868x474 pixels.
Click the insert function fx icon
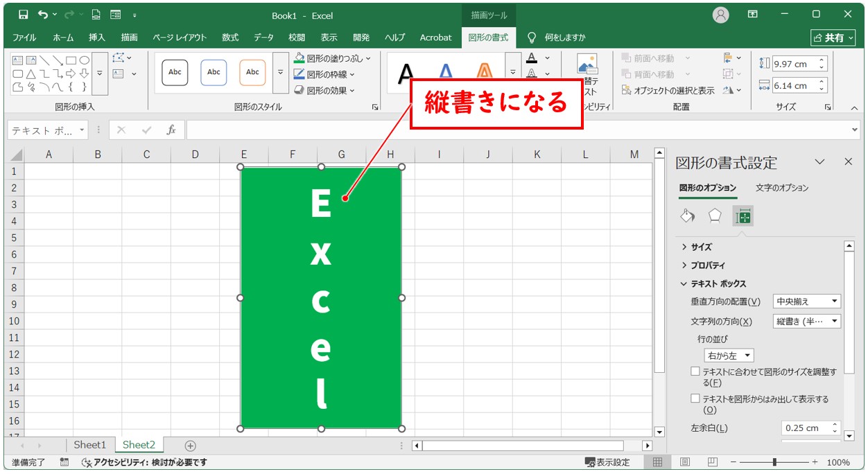pos(171,130)
